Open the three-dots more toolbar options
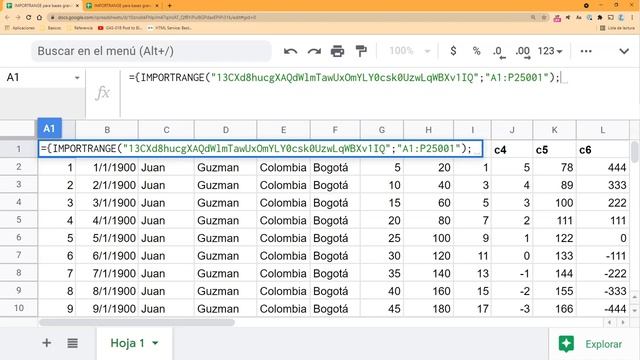Screen dimensions: 640x360 (586, 51)
